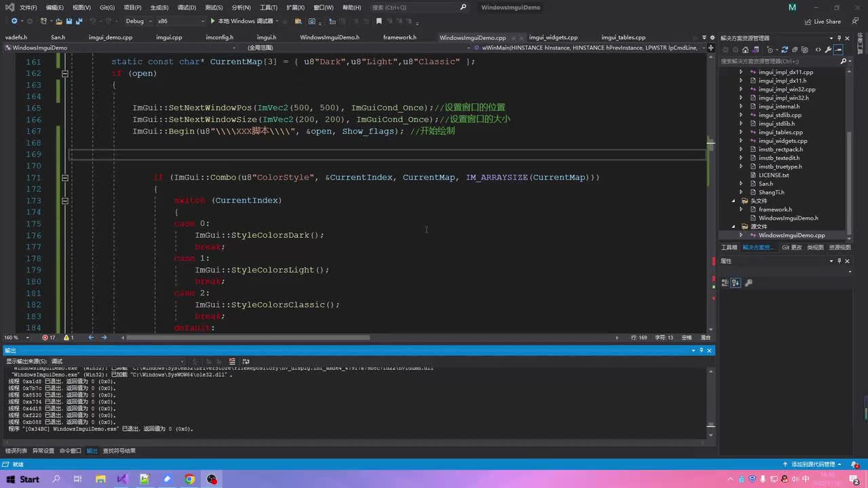Click the Visual Studio taskbar icon
This screenshot has height=488, width=868.
(122, 479)
